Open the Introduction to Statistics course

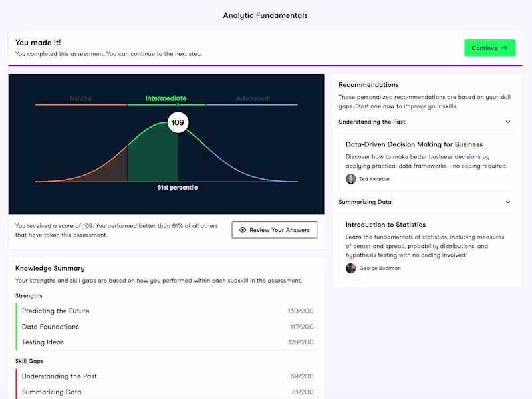pos(386,225)
